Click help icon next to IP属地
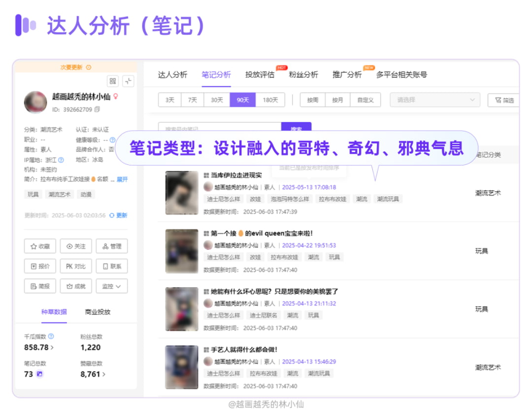 61,160
